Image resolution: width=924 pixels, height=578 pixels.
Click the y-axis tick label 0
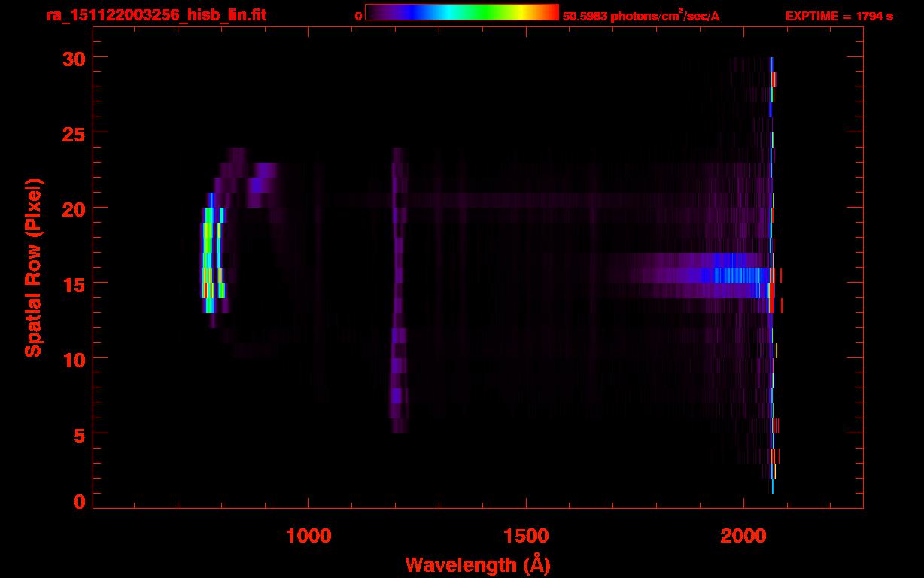point(80,501)
